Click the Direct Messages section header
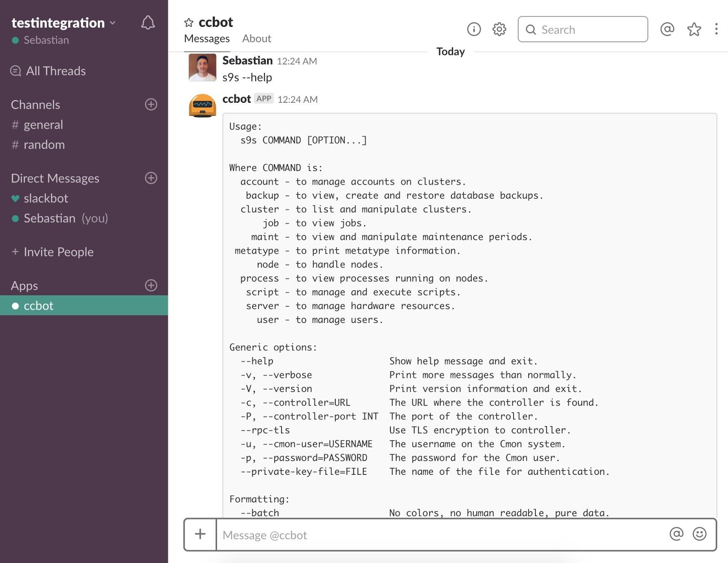728x563 pixels. (55, 178)
